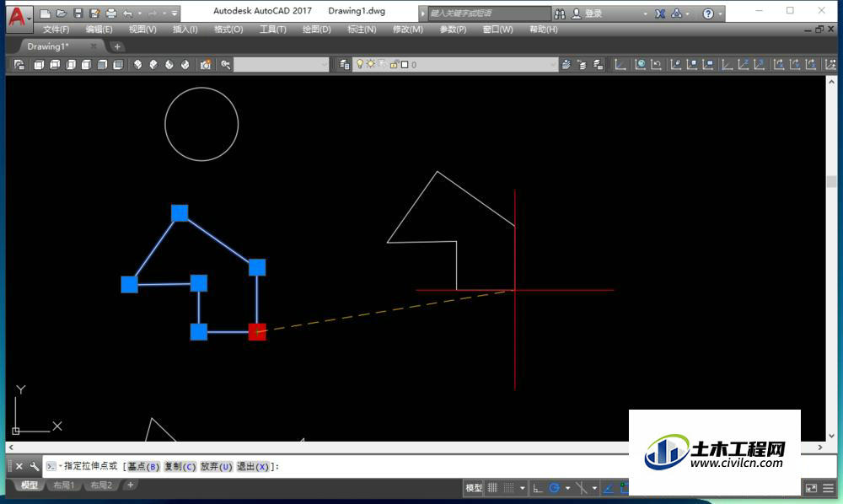Click layer 0 color swatch square
Image resolution: width=843 pixels, height=504 pixels.
[x=405, y=65]
